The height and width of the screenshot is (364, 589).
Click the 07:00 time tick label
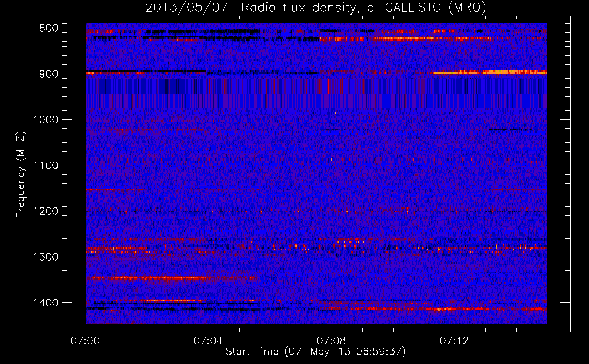pos(85,341)
